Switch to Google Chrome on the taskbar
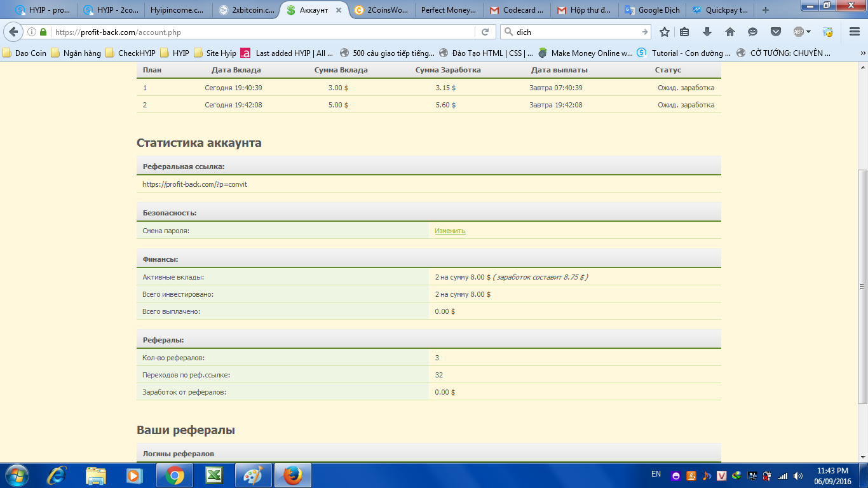Image resolution: width=868 pixels, height=488 pixels. 175,475
